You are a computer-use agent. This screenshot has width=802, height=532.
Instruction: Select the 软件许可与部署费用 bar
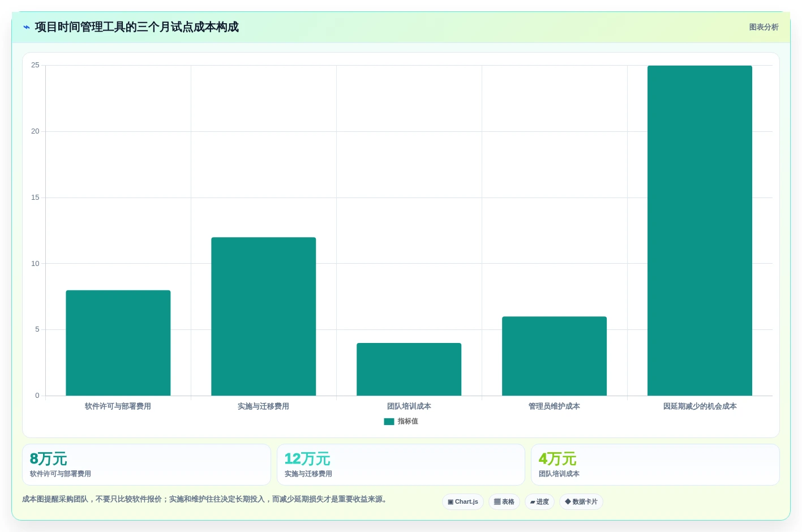click(118, 343)
